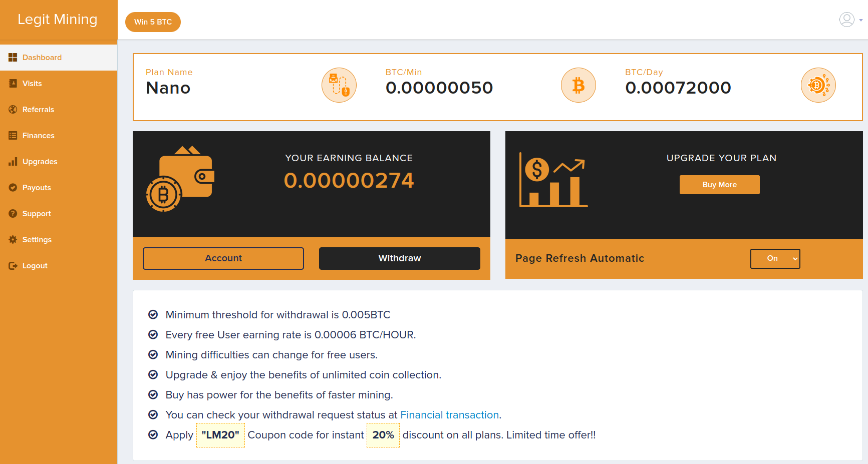Click the Logout arrow icon
Screen dimensions: 868x464
(x=13, y=266)
